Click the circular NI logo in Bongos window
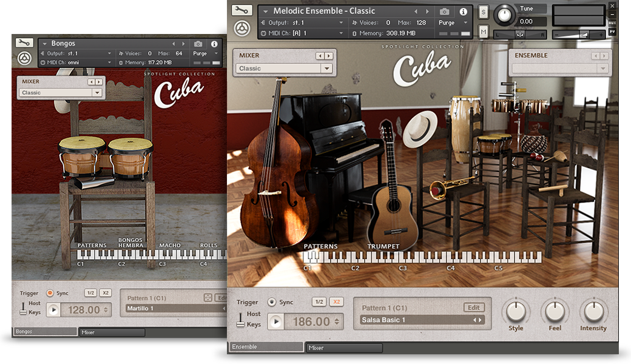 pyautogui.click(x=24, y=59)
